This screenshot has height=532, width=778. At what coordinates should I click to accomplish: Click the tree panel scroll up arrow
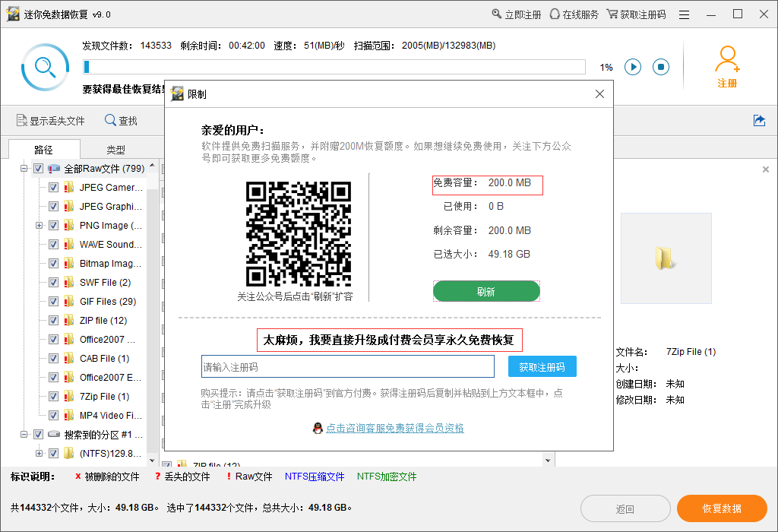pyautogui.click(x=152, y=165)
